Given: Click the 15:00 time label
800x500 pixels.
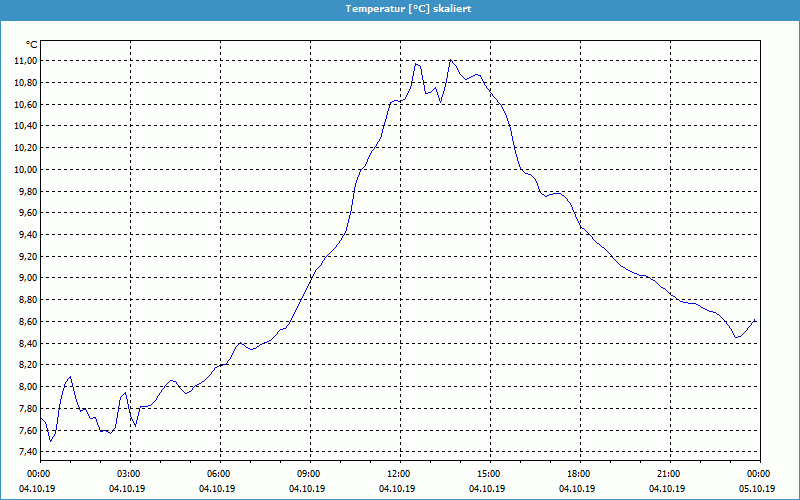Looking at the screenshot, I should 489,474.
